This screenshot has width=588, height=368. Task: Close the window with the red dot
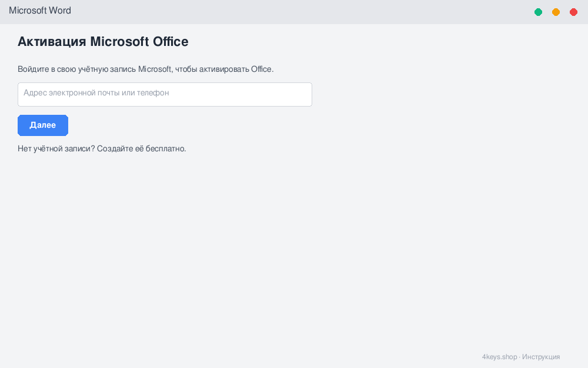point(573,12)
